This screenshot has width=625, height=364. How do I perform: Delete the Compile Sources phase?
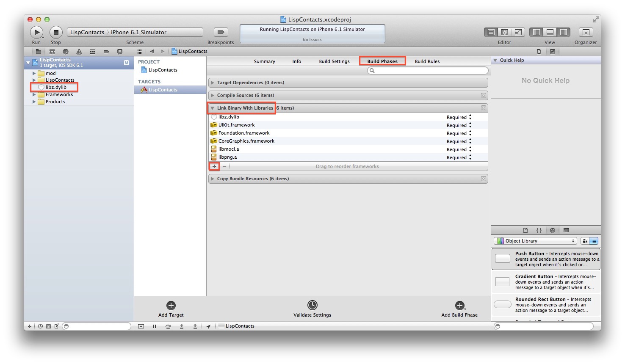pyautogui.click(x=484, y=96)
